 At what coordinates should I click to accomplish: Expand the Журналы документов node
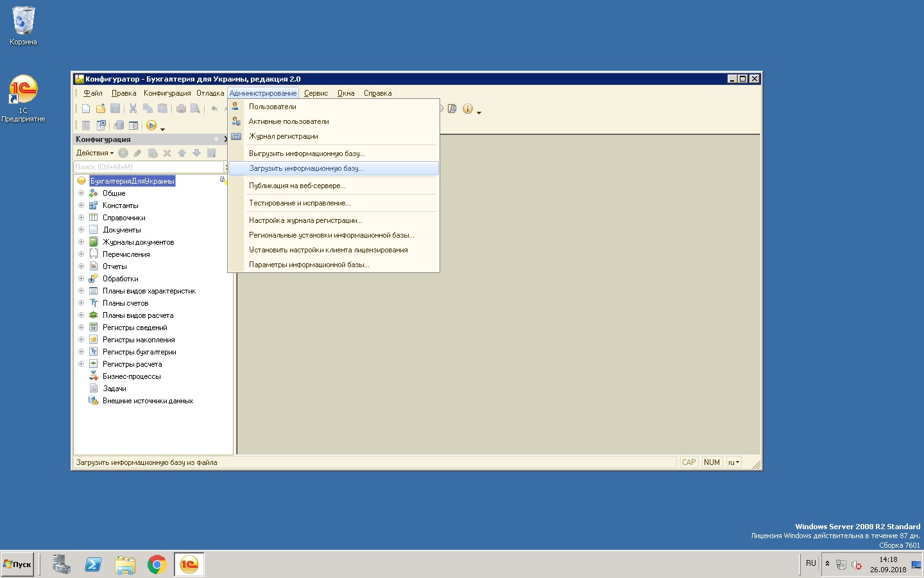click(x=81, y=242)
